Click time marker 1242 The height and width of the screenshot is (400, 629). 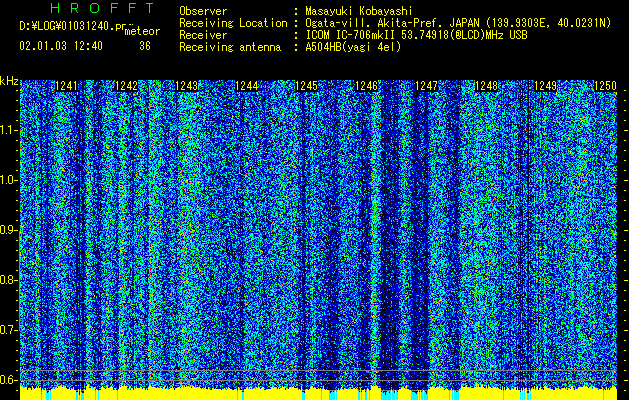coord(126,86)
